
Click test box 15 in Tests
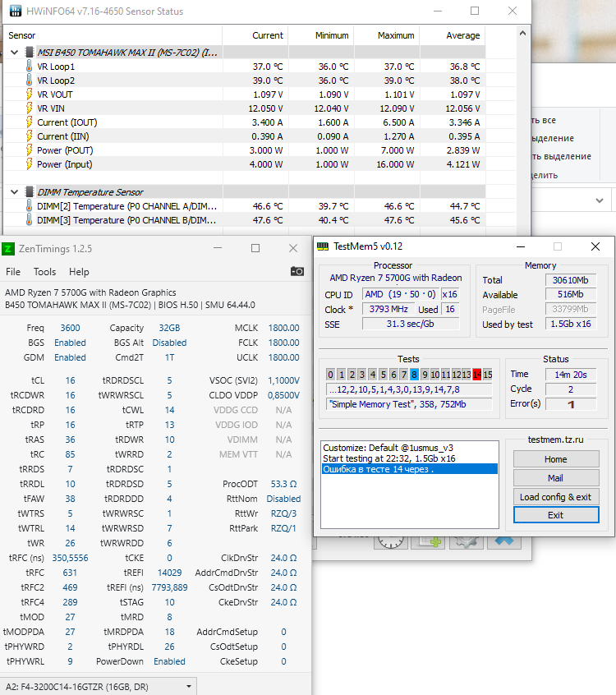(x=488, y=375)
